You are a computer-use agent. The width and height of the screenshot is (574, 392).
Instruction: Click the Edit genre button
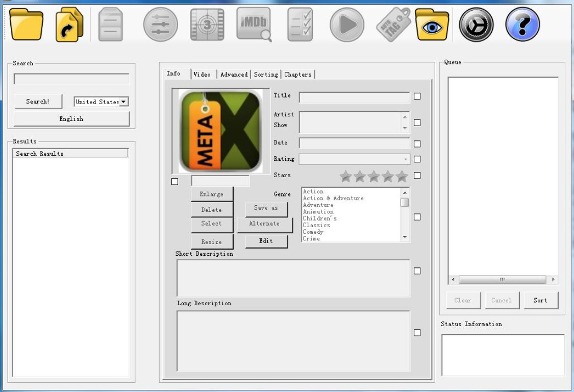(x=266, y=241)
